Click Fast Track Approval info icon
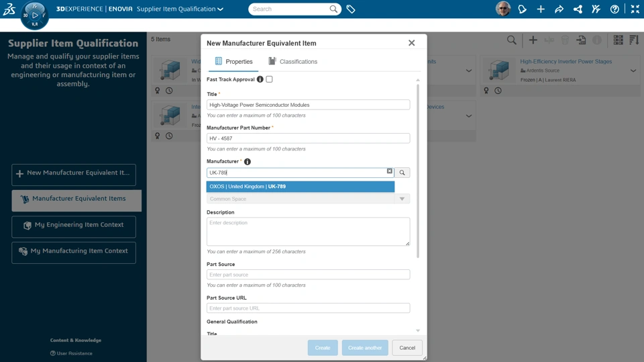644x362 pixels. (x=260, y=79)
